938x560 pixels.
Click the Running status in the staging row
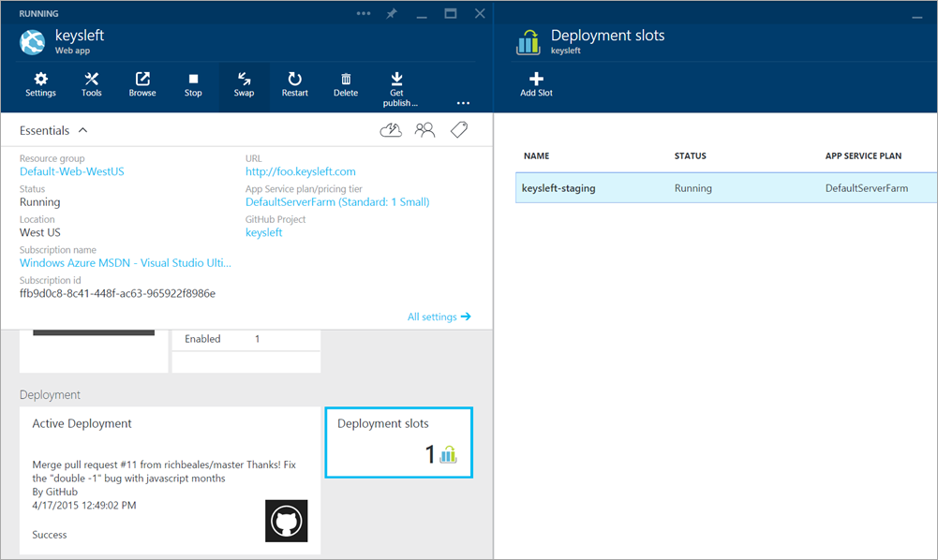(x=693, y=188)
